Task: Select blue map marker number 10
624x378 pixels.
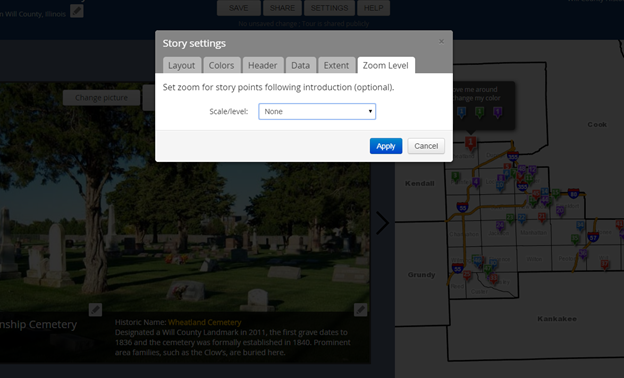Action: 500,185
